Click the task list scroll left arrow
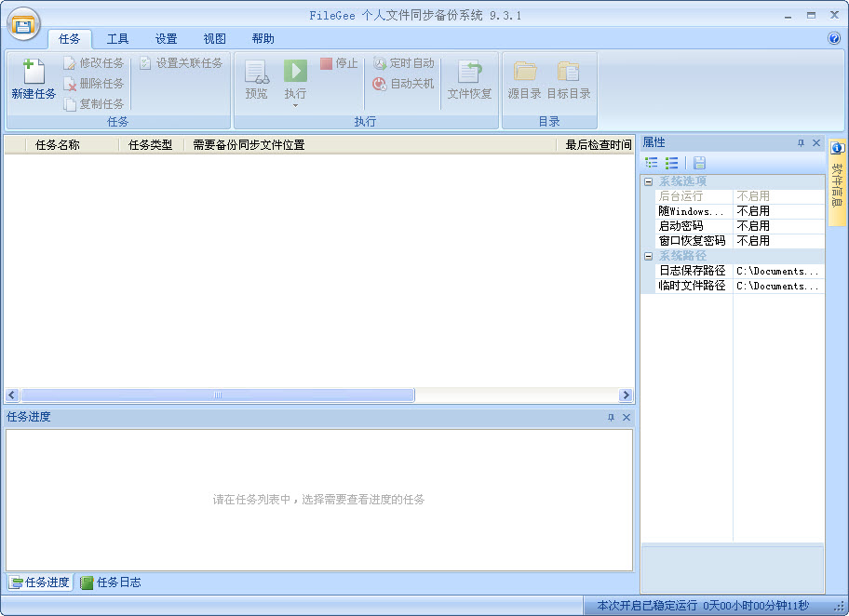Image resolution: width=849 pixels, height=616 pixels. pyautogui.click(x=12, y=395)
